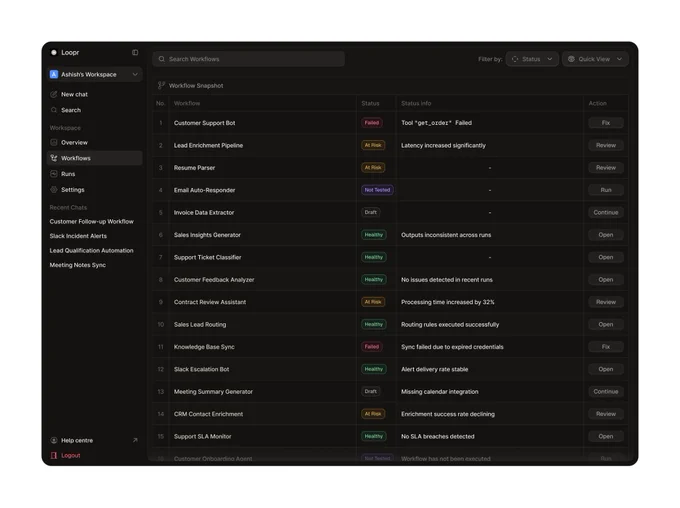Click the Help centre icon
The height and width of the screenshot is (508, 680).
pyautogui.click(x=54, y=440)
